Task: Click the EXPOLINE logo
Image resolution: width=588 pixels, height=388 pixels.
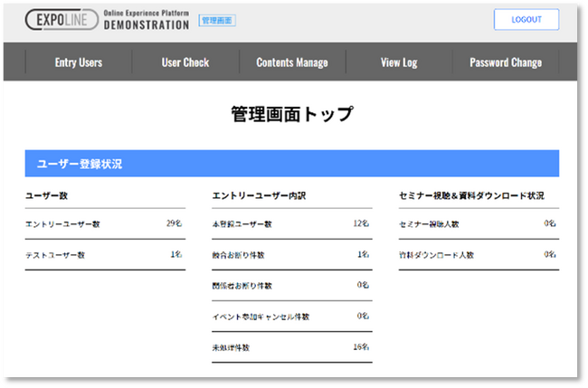Action: click(62, 20)
